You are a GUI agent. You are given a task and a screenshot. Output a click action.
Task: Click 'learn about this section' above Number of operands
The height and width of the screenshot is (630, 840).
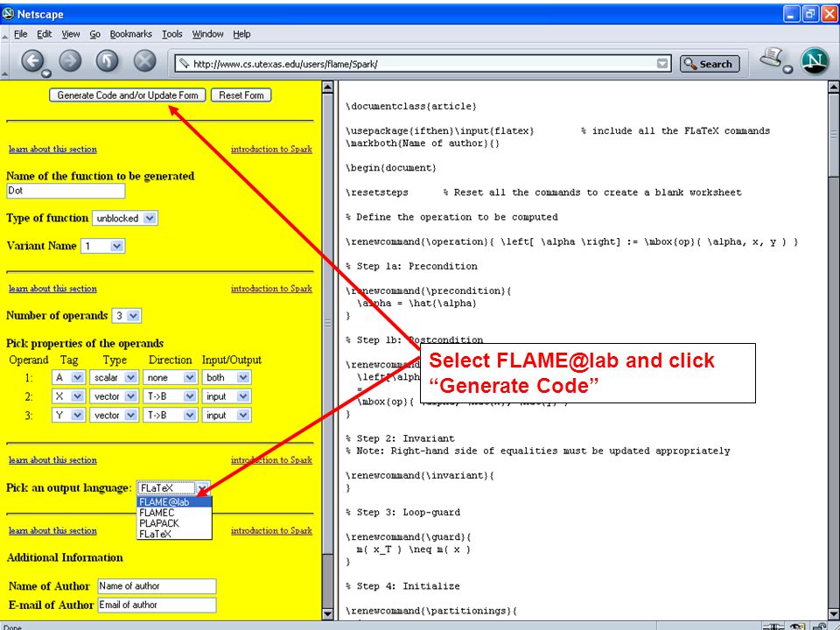[x=52, y=288]
